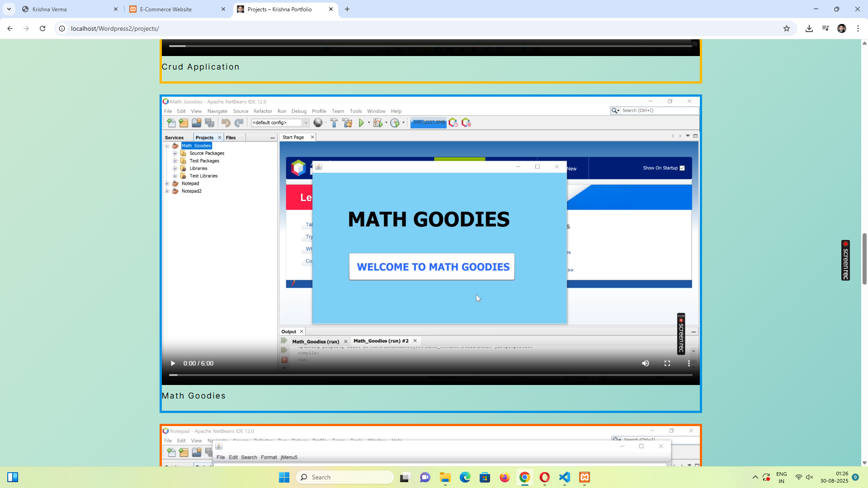868x488 pixels.
Task: Click the Crud Application video progress bar
Action: [x=431, y=46]
